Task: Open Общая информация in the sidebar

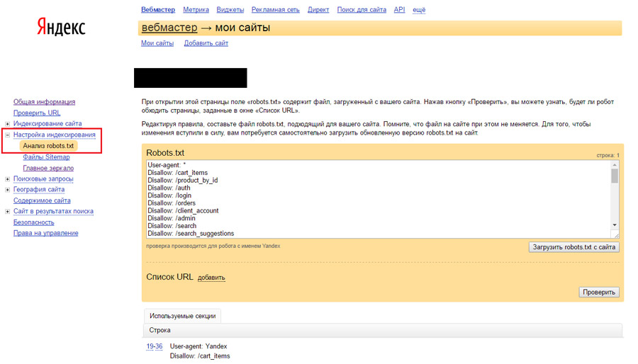Action: [x=44, y=101]
